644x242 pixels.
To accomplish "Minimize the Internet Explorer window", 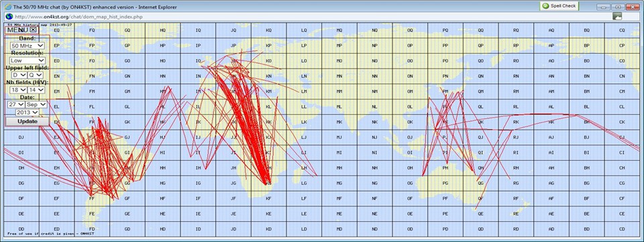I will point(603,7).
